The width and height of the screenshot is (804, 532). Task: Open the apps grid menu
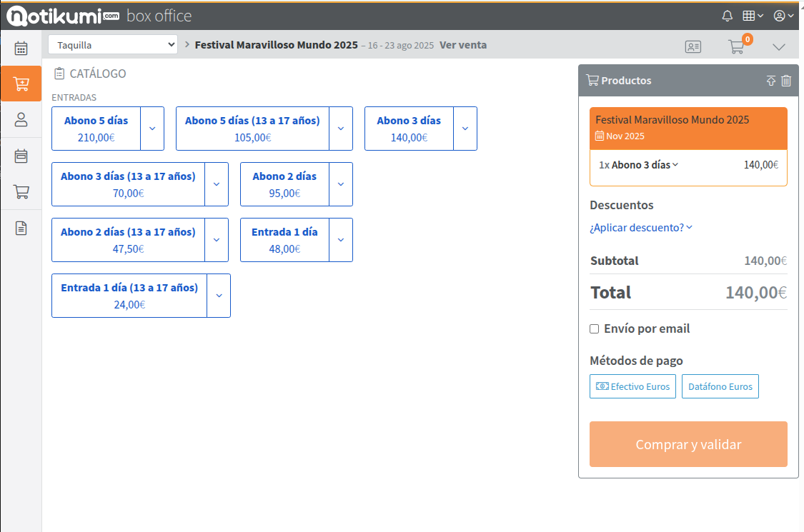click(753, 16)
